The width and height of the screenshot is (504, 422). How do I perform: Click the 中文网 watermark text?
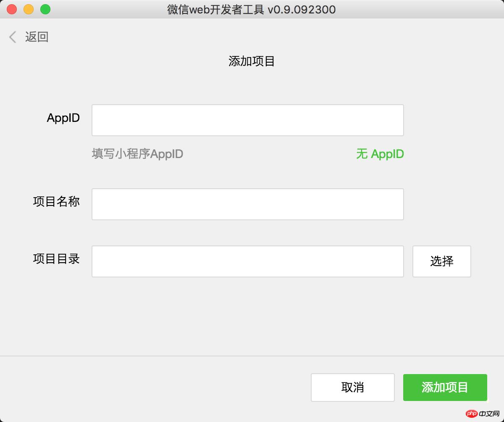pos(490,414)
